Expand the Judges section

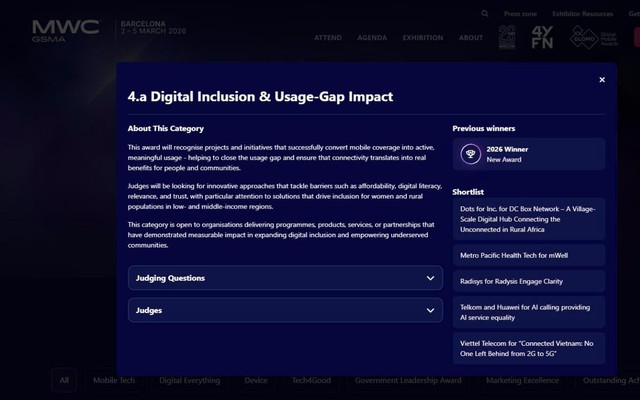pos(285,310)
